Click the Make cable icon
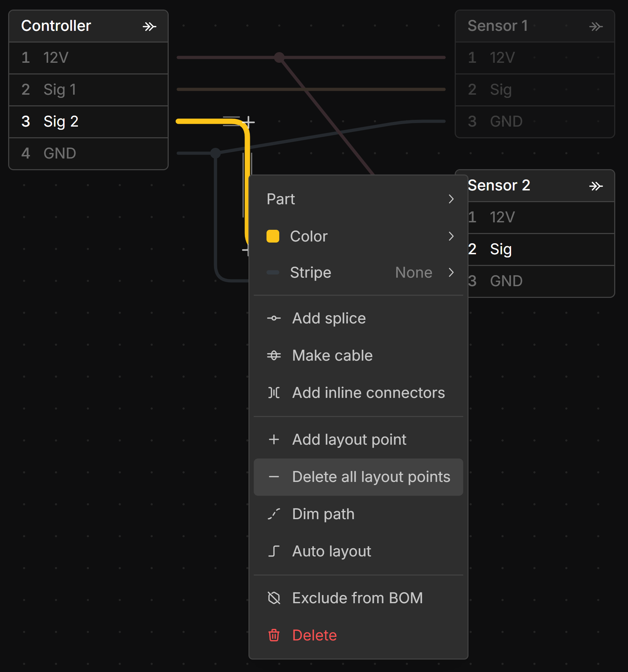The height and width of the screenshot is (672, 628). [274, 355]
